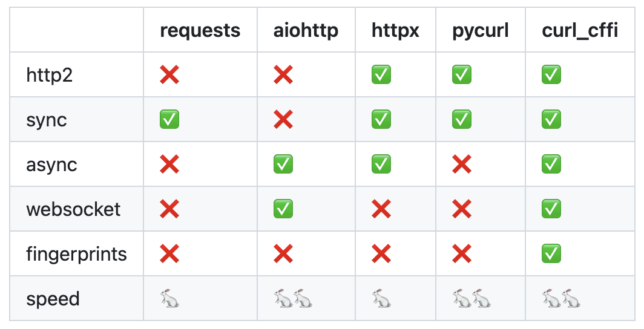Click the httpx column header
Screen dimensions: 644x329
395,30
